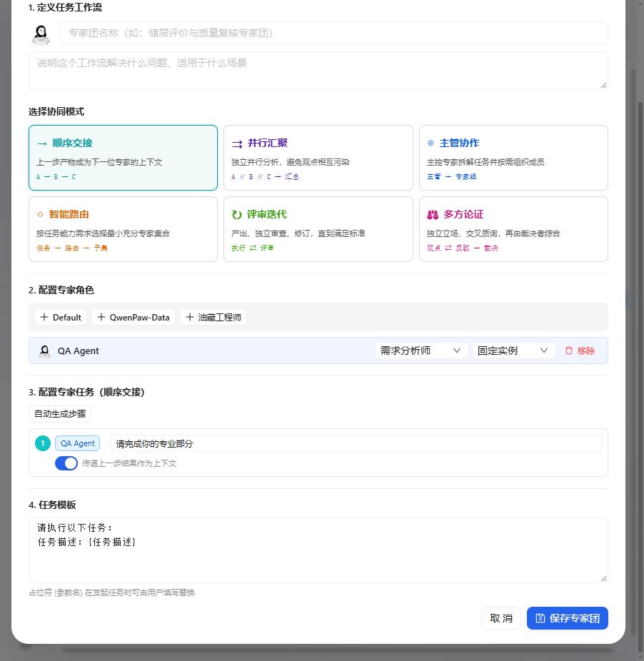644x661 pixels.
Task: Click the 任务模板 text area
Action: click(x=318, y=550)
